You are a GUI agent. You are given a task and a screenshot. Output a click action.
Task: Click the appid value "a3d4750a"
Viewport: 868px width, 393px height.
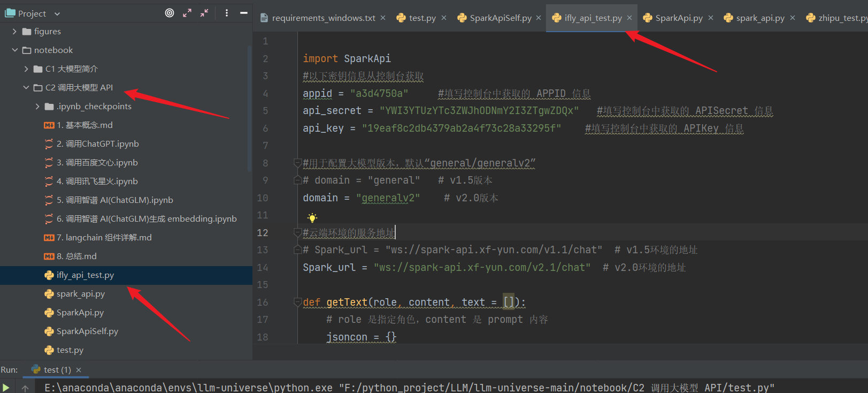click(x=379, y=94)
